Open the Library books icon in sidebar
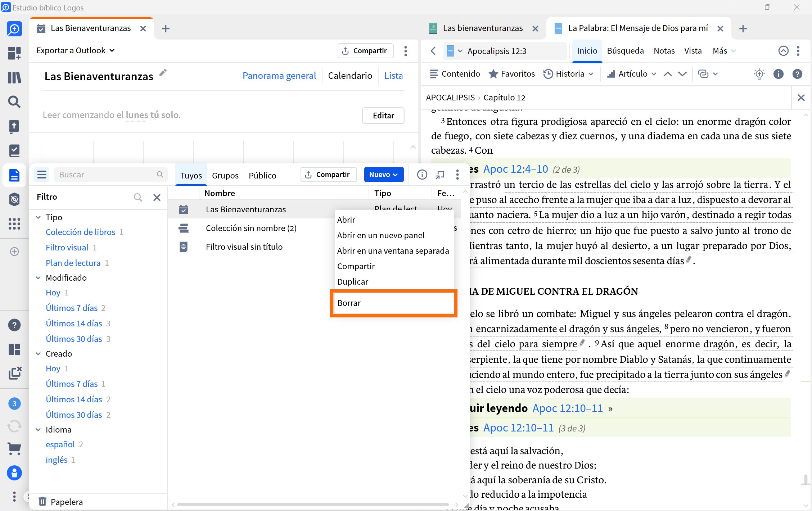The height and width of the screenshot is (511, 812). [x=14, y=77]
